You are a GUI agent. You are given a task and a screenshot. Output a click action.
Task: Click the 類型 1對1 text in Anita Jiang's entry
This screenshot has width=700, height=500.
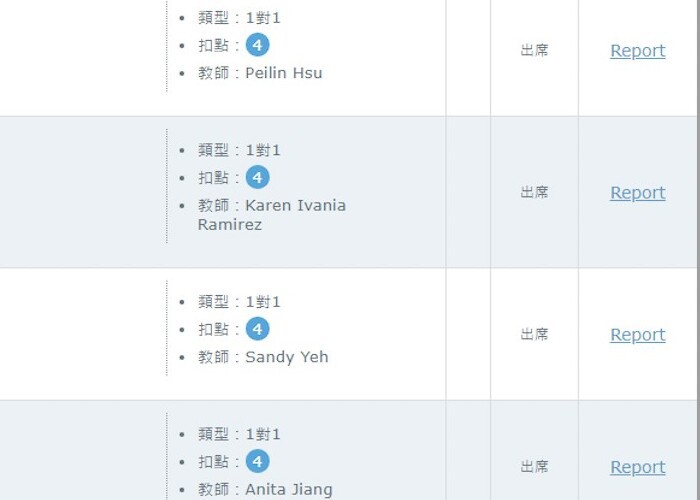pos(240,434)
